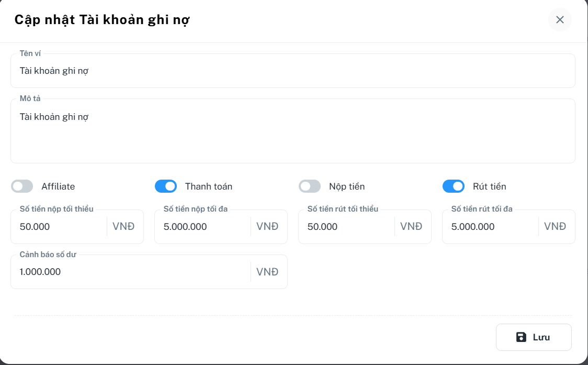
Task: Click the dialog title Cập nhật Tài khoản ghi nợ
Action: (102, 20)
